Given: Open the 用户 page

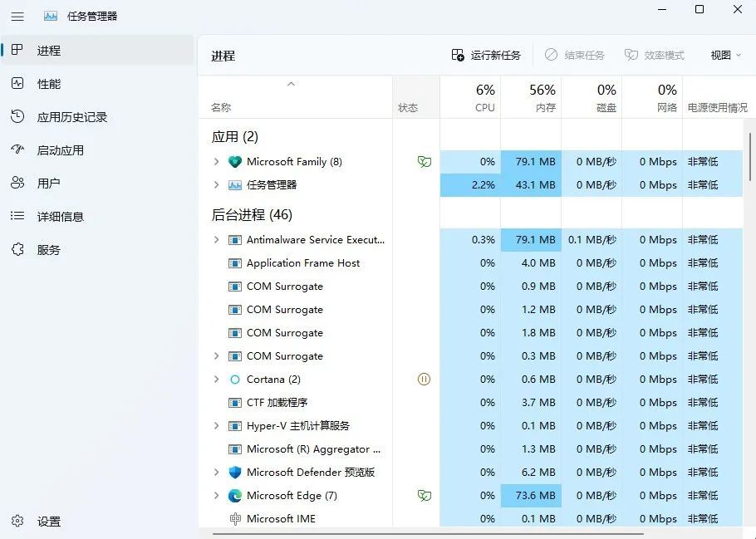Looking at the screenshot, I should pos(97,184).
